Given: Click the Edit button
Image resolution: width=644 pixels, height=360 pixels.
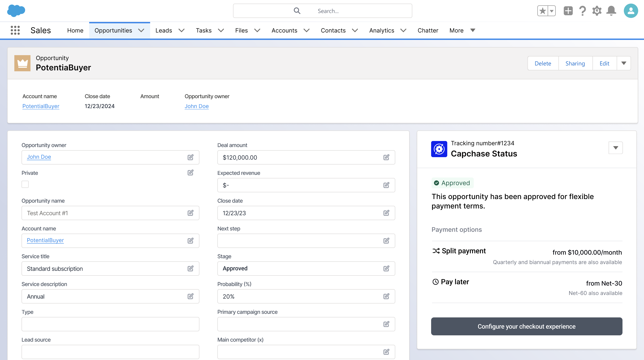Looking at the screenshot, I should (604, 63).
